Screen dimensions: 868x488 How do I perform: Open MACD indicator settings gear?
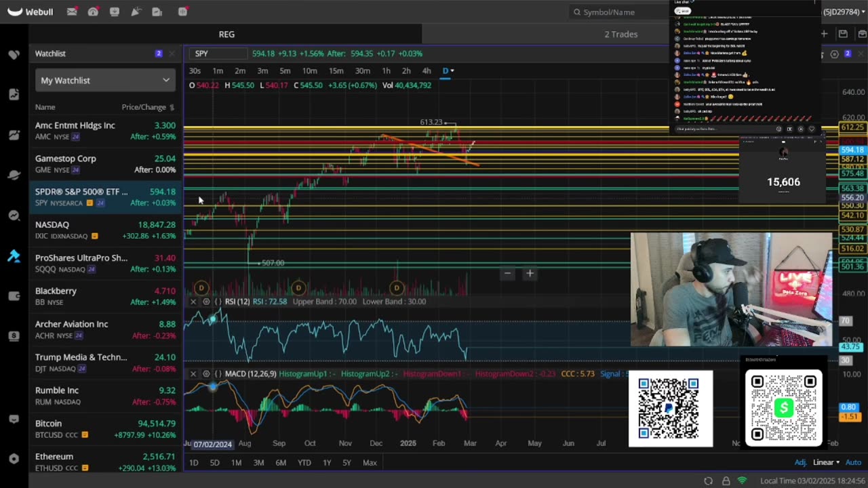click(x=206, y=374)
